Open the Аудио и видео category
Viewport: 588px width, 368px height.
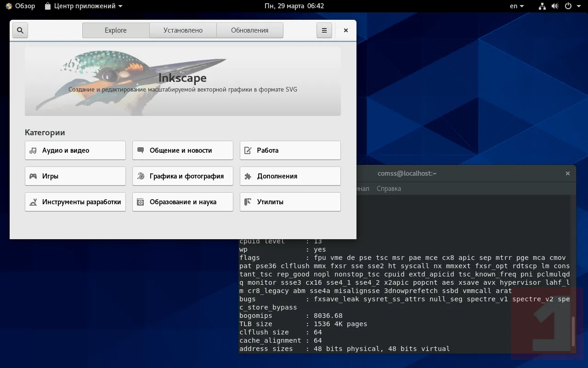tap(75, 150)
